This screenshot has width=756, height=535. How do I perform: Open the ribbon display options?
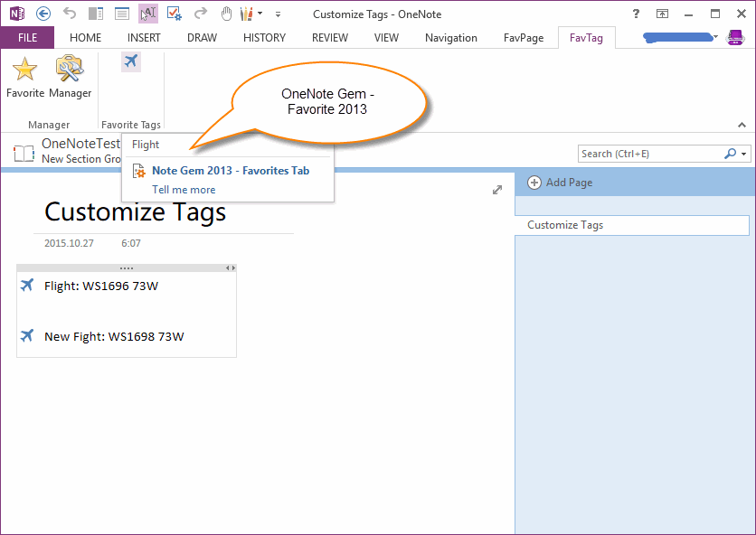(x=663, y=14)
